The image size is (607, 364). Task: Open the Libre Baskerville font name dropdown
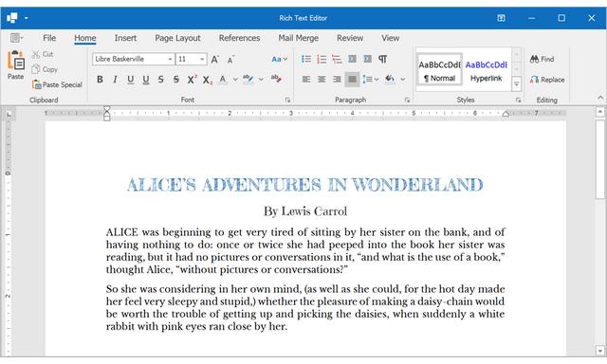[170, 59]
